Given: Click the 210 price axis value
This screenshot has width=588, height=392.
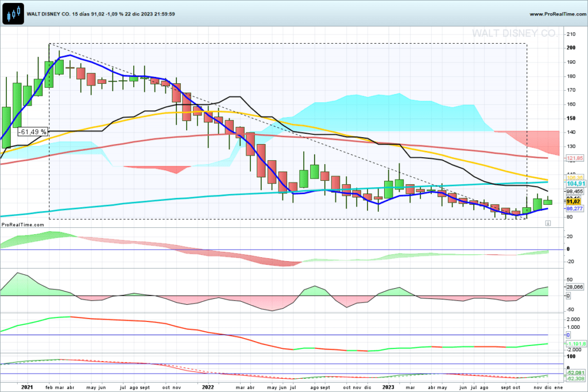Looking at the screenshot, I should [x=571, y=34].
